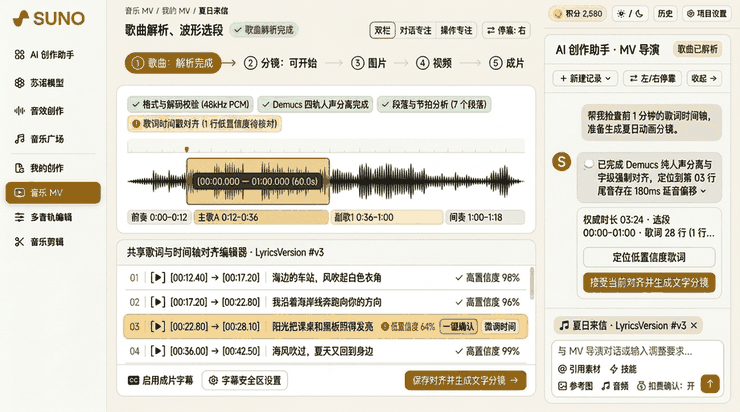
Task: Click the left handle of waveform selection
Action: coord(190,181)
